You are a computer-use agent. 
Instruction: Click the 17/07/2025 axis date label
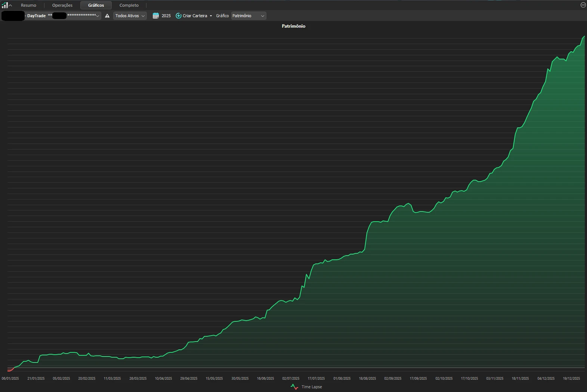pyautogui.click(x=316, y=378)
